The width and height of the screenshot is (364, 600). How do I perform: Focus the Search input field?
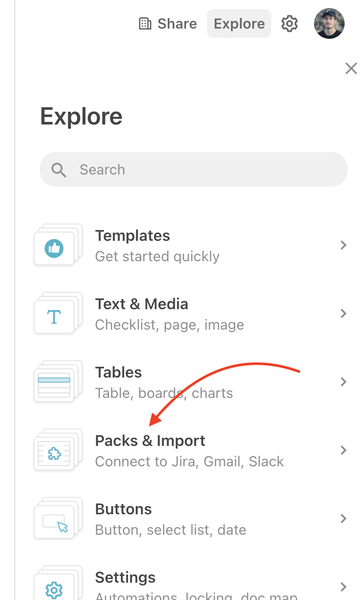[194, 169]
